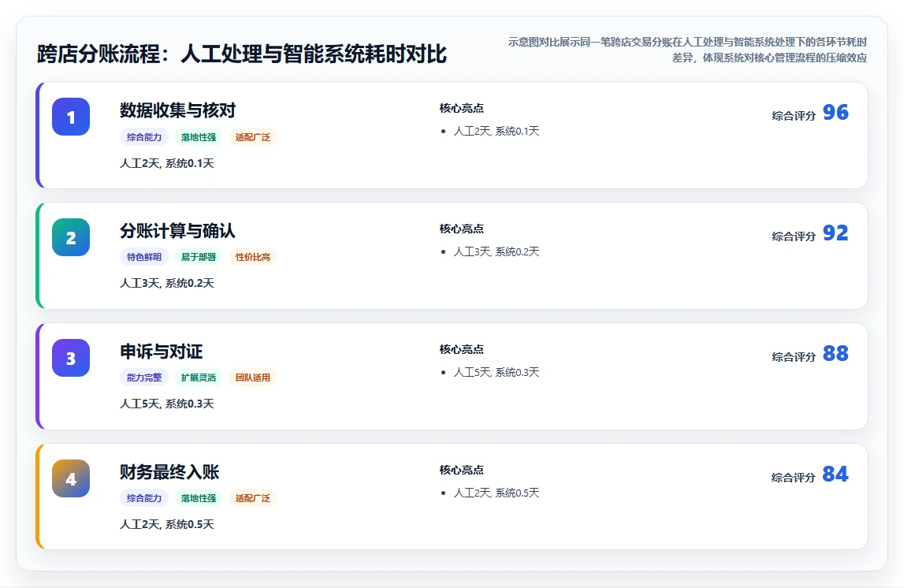Click the step 4 number badge
This screenshot has width=904, height=588.
(x=71, y=478)
